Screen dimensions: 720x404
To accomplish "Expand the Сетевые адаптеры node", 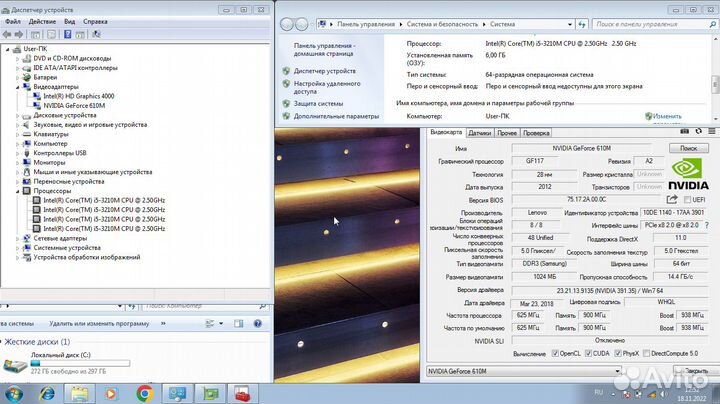I will tap(17, 238).
